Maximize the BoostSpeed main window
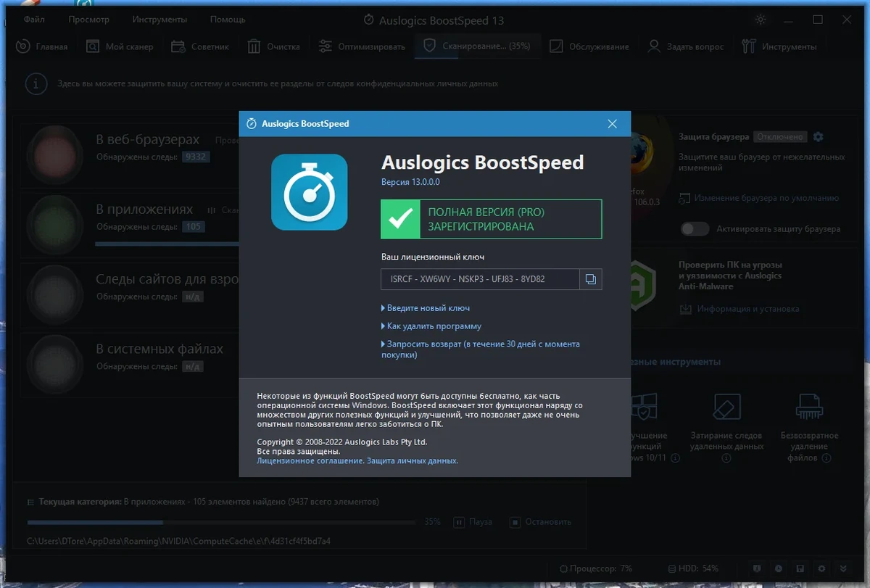This screenshot has height=588, width=870. pos(818,20)
